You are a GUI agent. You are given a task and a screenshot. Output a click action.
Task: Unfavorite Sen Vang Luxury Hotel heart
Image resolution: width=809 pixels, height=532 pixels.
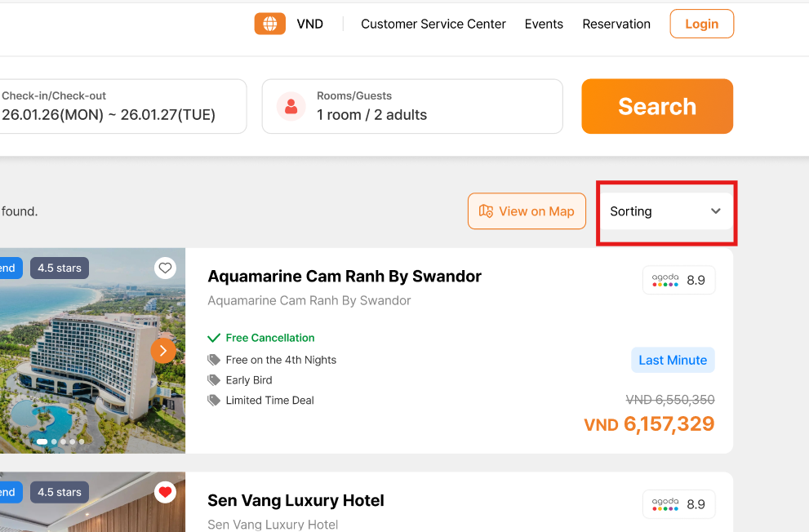(165, 492)
